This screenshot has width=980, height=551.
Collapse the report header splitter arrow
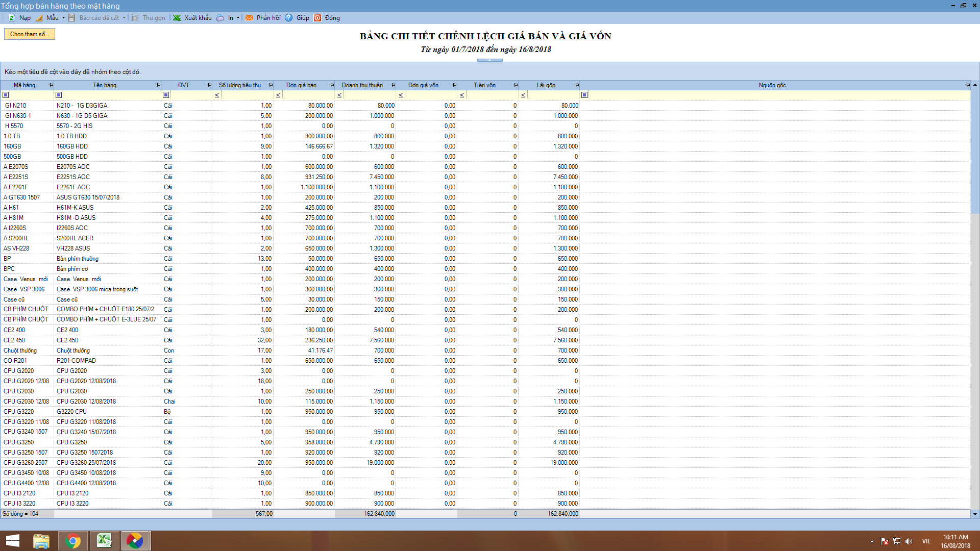(490, 60)
